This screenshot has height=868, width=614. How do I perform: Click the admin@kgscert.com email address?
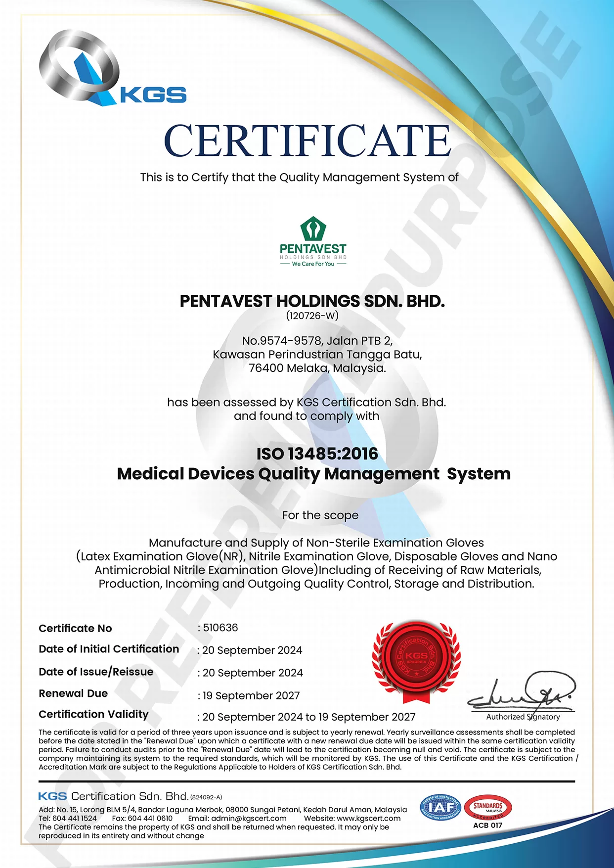coord(249,818)
